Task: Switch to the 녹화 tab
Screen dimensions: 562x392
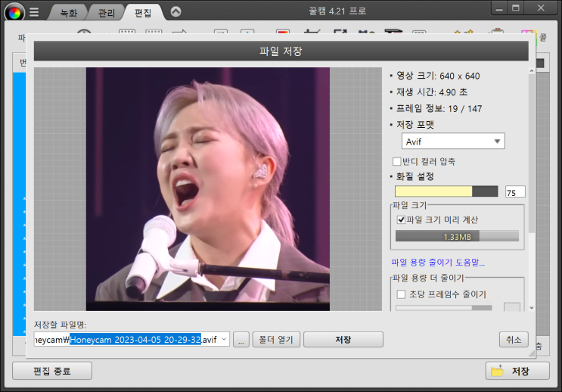Action: point(69,13)
